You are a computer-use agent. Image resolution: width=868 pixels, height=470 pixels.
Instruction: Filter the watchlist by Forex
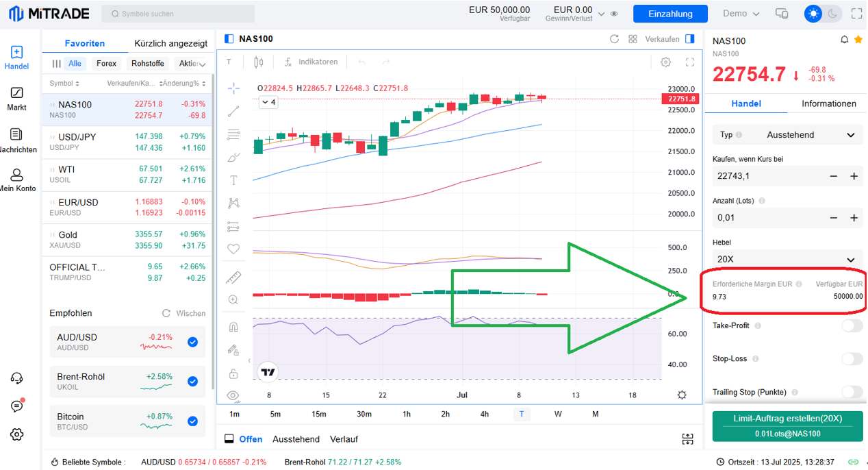(106, 64)
